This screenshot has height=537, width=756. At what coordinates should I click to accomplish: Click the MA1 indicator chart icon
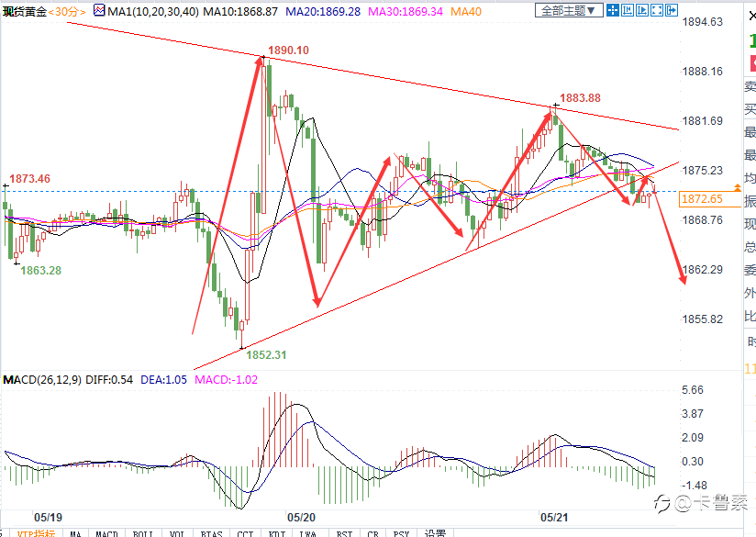coord(99,10)
